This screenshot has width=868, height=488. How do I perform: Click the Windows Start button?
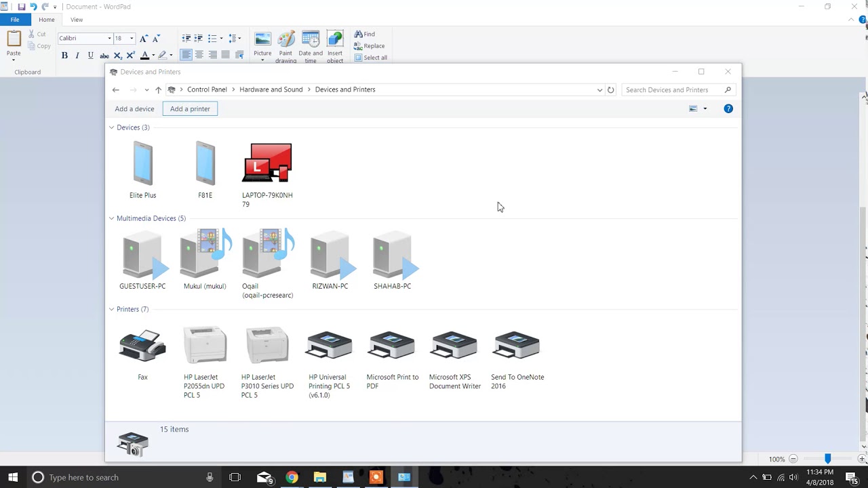(x=13, y=477)
